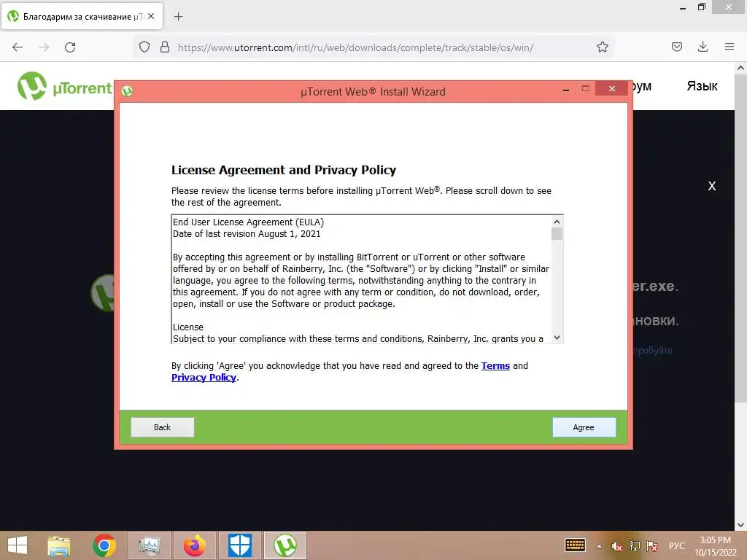Open the Язык menu on webpage
Screen dimensions: 747x560
702,86
